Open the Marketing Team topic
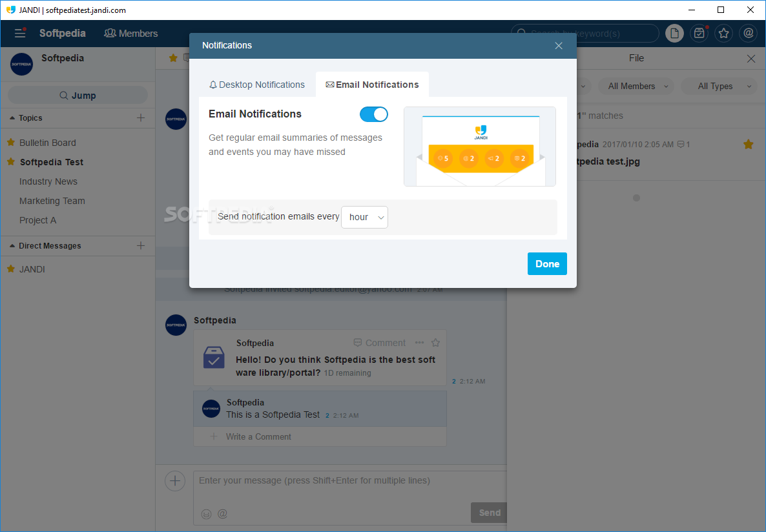 point(52,201)
